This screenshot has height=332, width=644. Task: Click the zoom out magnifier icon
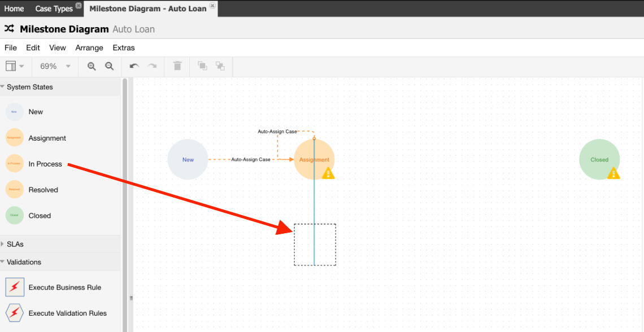pos(109,66)
